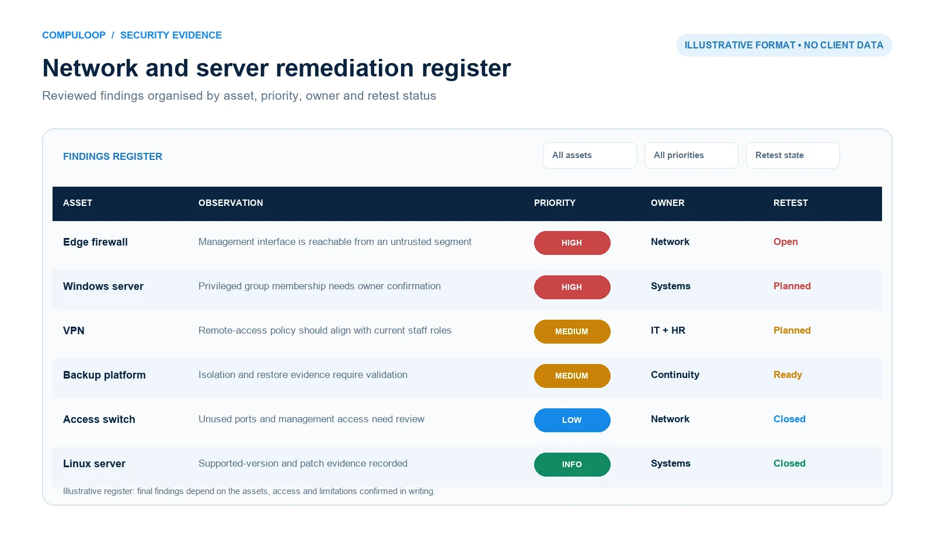
Task: Click the observation about remote-access policy
Action: [325, 331]
